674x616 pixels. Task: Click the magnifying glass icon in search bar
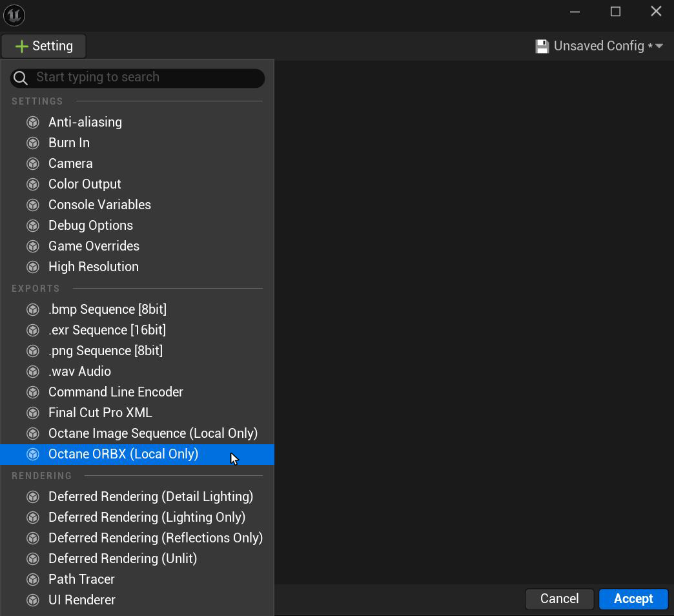[x=20, y=77]
